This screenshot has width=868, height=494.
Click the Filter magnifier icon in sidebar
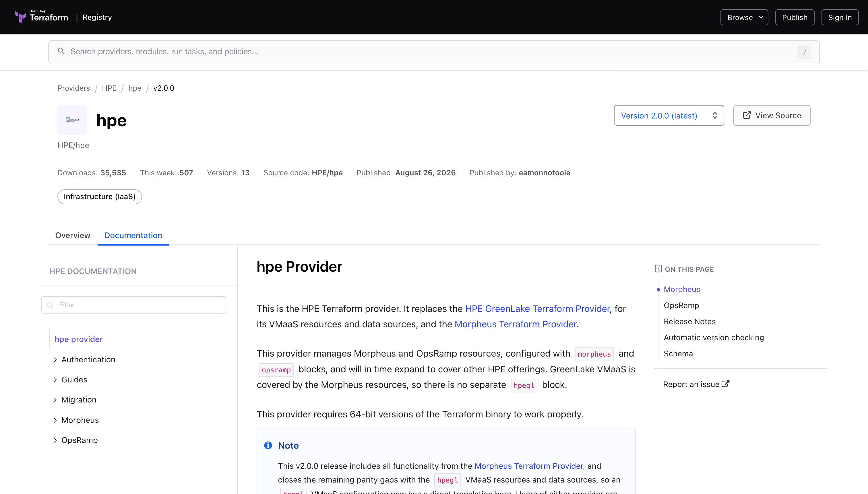click(50, 305)
